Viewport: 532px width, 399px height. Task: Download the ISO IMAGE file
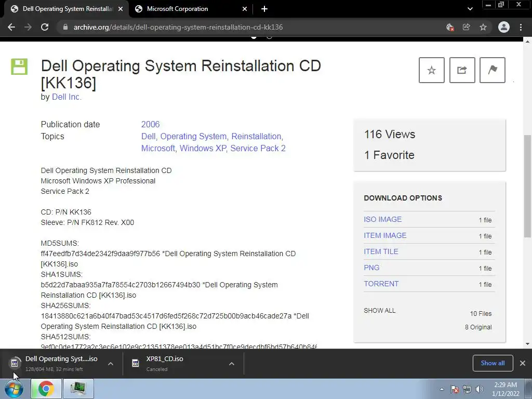pyautogui.click(x=383, y=220)
